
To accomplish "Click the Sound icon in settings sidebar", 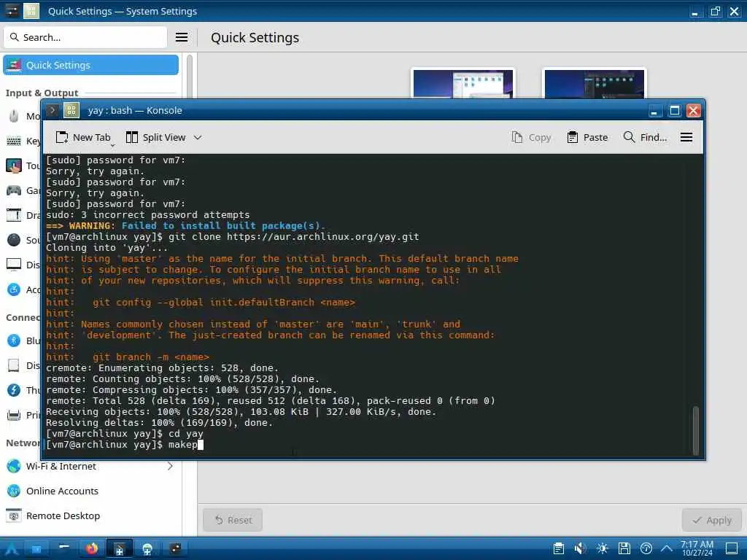I will (14, 240).
